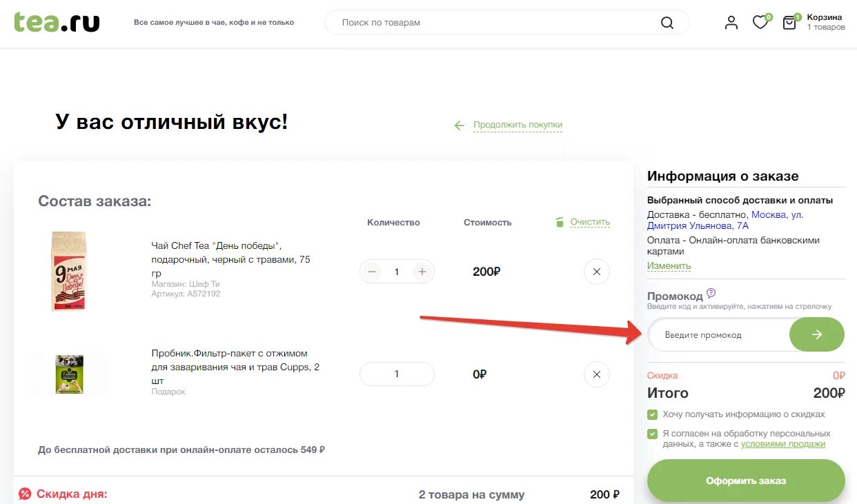Viewport: 857px width, 504px height.
Task: Click the Скидка дня percent badge icon
Action: (25, 494)
